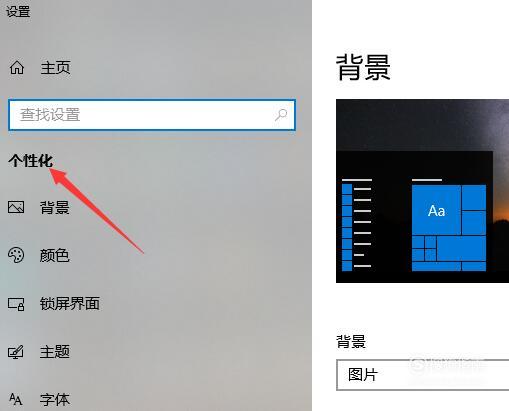Click the large 背景 page heading

363,68
